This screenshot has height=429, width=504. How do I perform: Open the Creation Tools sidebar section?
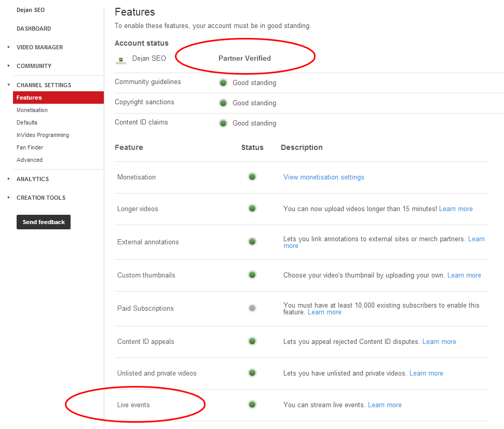pos(41,198)
